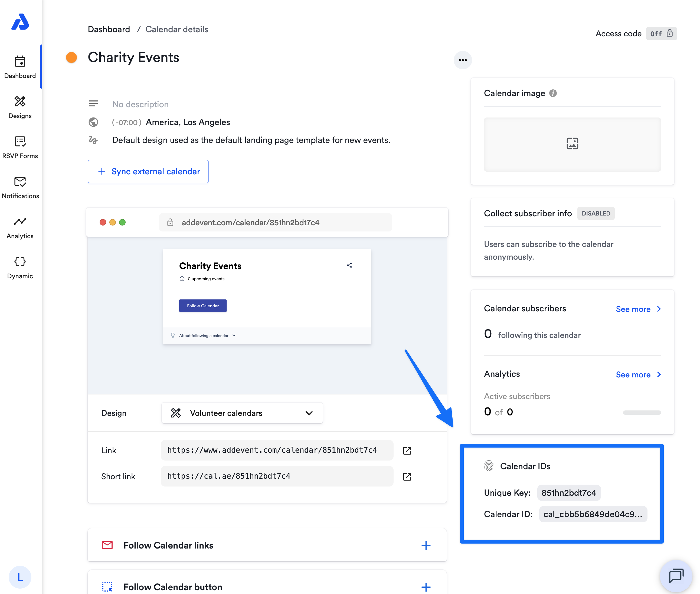Open the Designs sidebar section
Viewport: 700px width, 594px height.
20,107
